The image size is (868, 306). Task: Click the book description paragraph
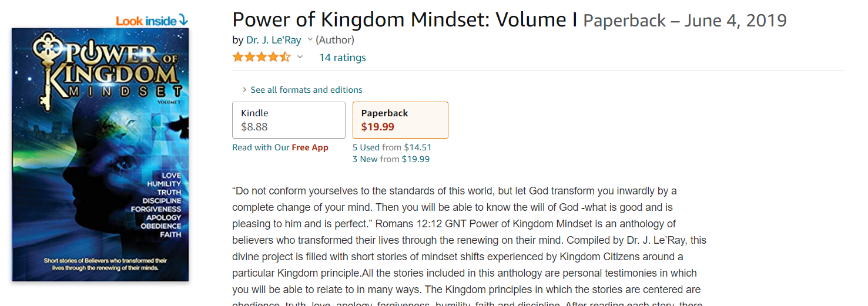(x=464, y=247)
